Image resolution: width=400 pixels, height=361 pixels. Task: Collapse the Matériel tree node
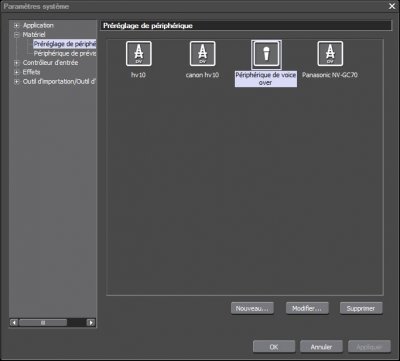[16, 35]
